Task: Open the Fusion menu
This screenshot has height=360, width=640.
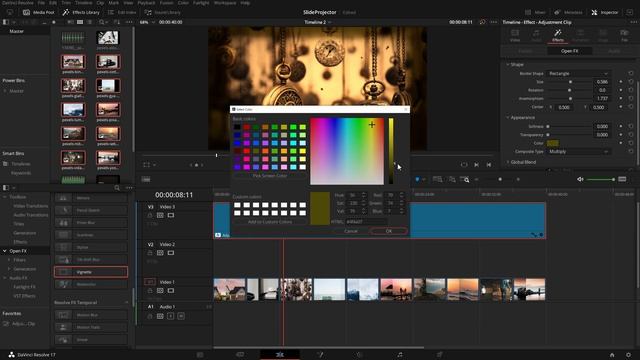Action: pos(167,2)
